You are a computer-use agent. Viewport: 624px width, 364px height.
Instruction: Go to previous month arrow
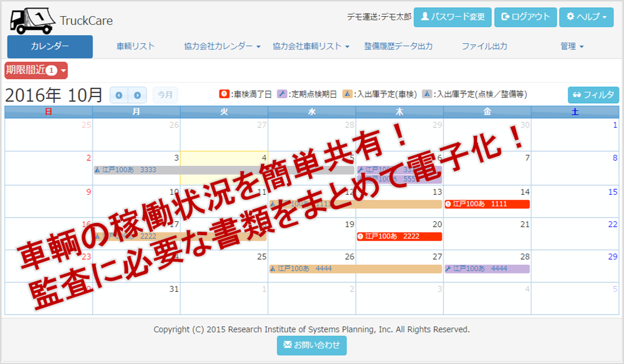coord(119,95)
